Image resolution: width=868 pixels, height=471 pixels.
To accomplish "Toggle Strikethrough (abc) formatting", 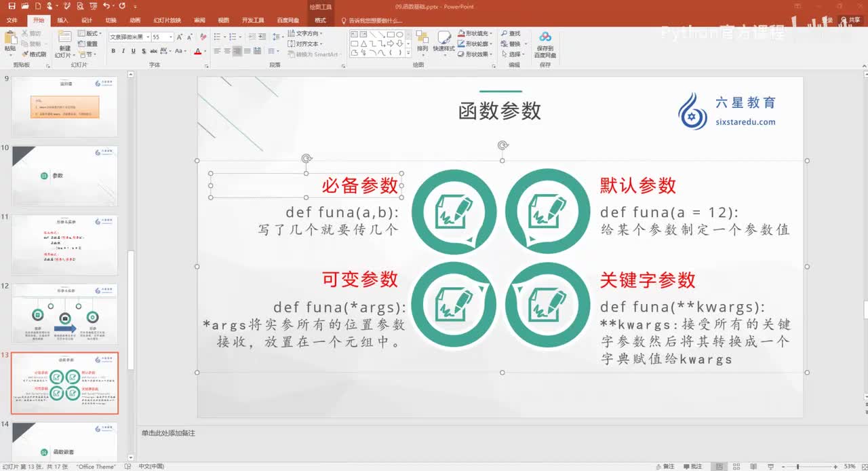I will coord(154,51).
